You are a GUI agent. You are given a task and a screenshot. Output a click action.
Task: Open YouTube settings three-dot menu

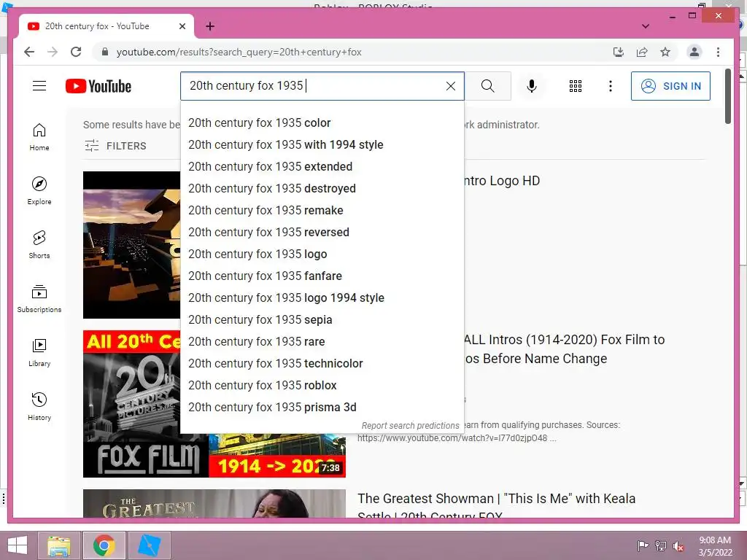[x=611, y=86]
